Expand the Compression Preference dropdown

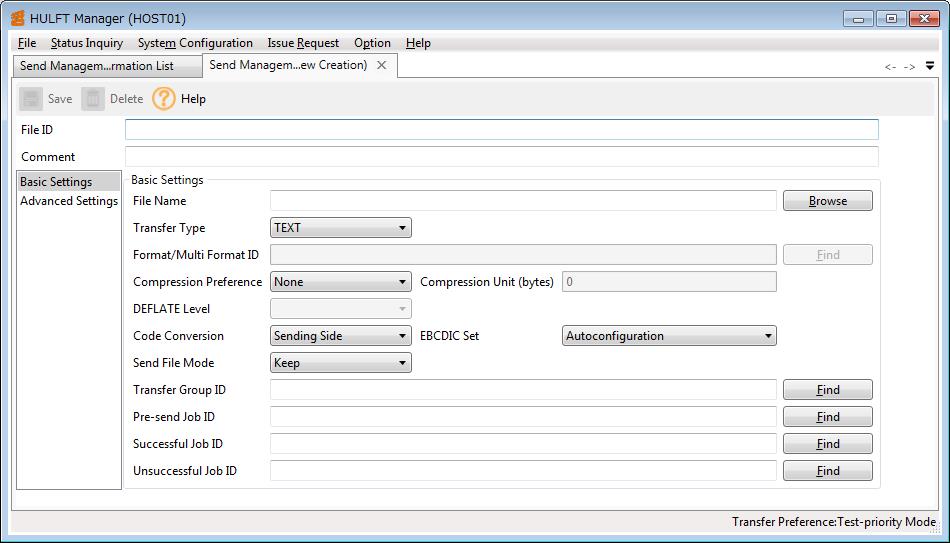pos(340,282)
